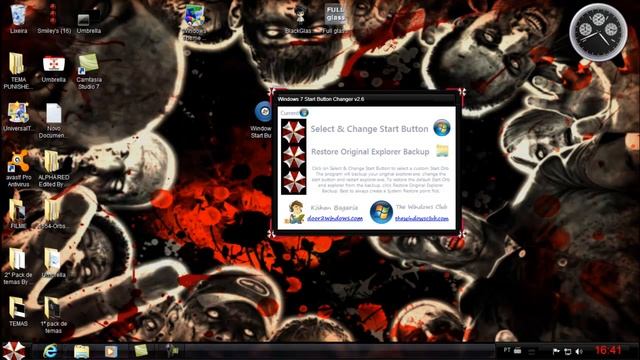The height and width of the screenshot is (360, 640).
Task: Select the dark Umbrella icon beside Smiley's
Action: coord(89,20)
